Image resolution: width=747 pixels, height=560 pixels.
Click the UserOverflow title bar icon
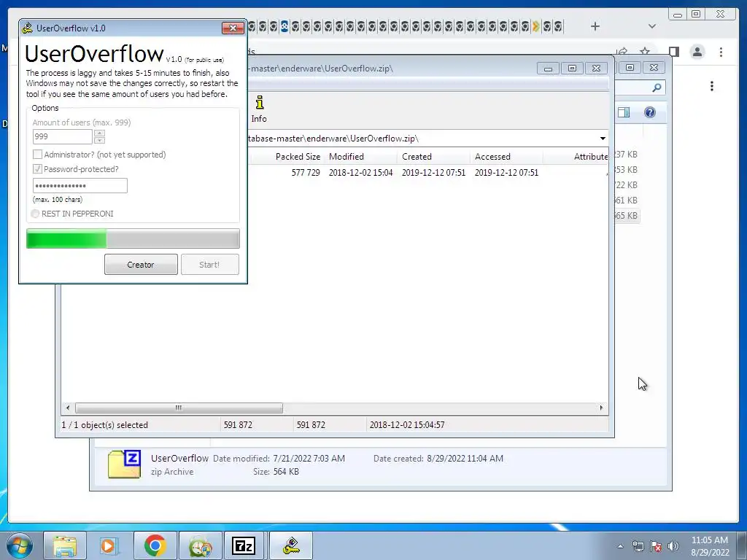point(28,28)
